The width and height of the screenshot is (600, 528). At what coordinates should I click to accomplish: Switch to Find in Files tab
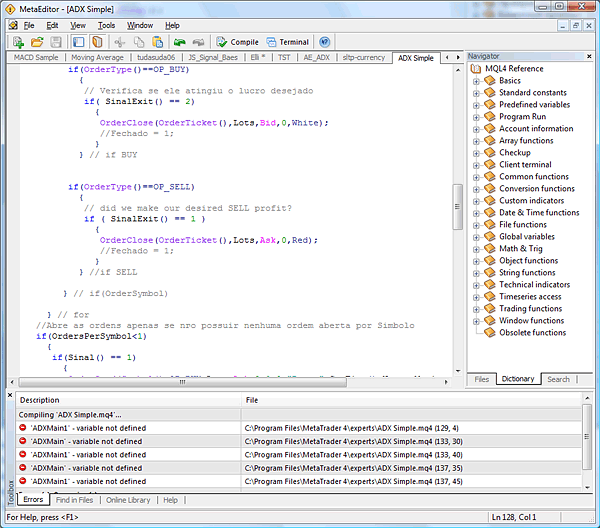74,500
